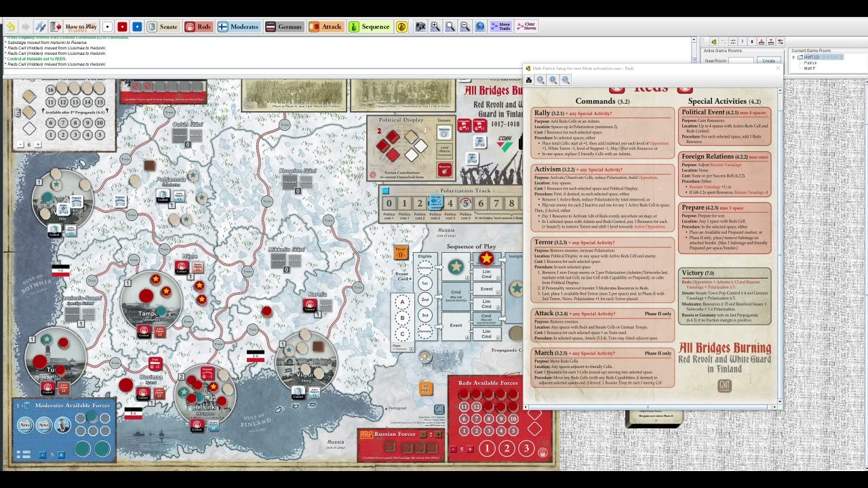The image size is (868, 488).
Task: Click the Reds window horizontal scrollbar left arrow
Action: (527, 407)
